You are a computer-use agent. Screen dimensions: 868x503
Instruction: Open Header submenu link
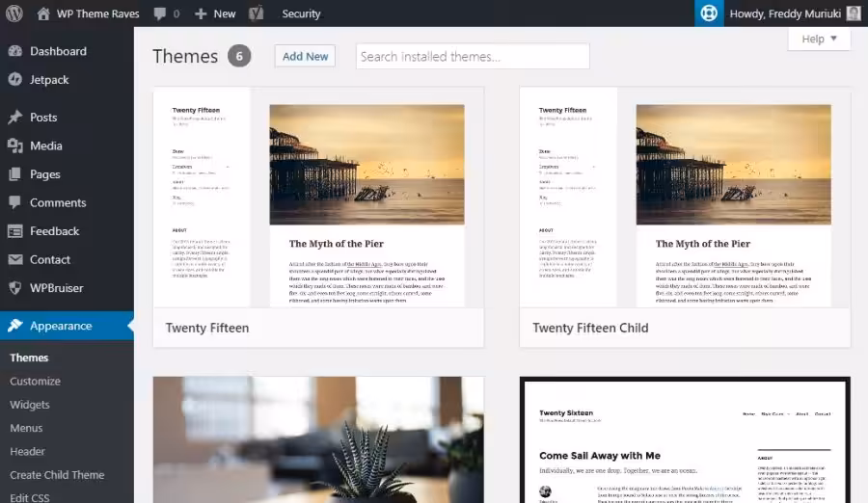[x=27, y=451]
